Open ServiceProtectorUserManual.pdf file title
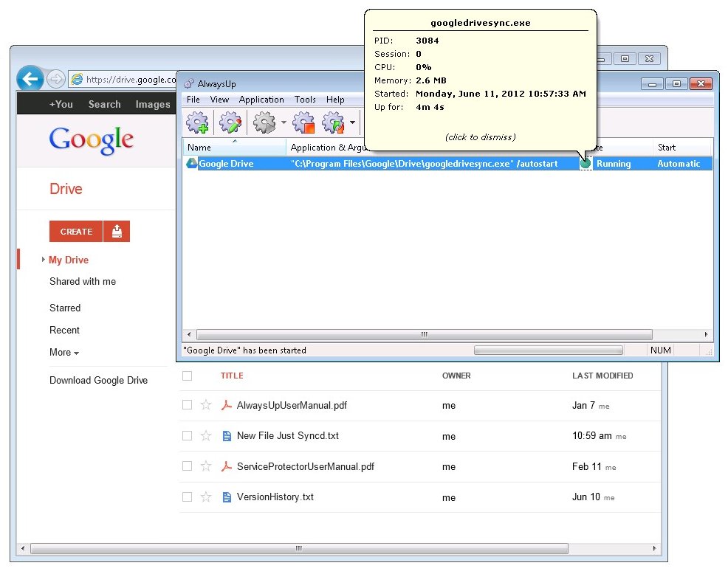Image resolution: width=728 pixels, height=574 pixels. (306, 466)
